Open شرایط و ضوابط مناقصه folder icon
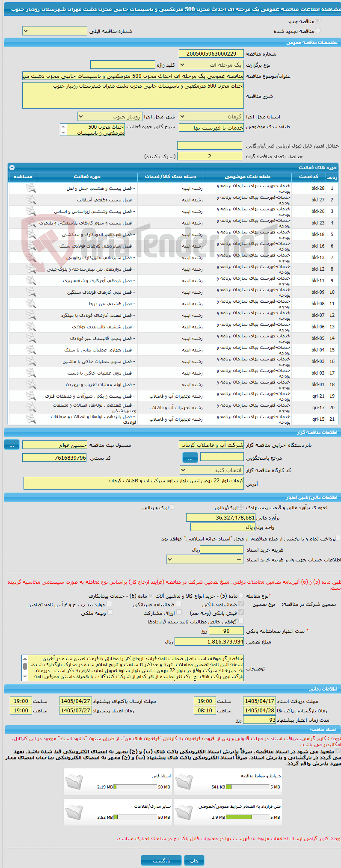Viewport: 341px width, 868px height. tap(184, 782)
